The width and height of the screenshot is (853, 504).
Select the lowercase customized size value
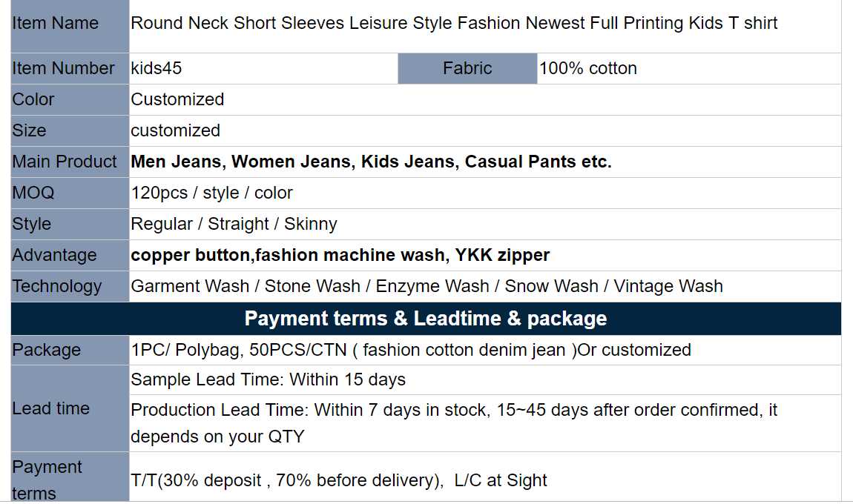tap(176, 130)
